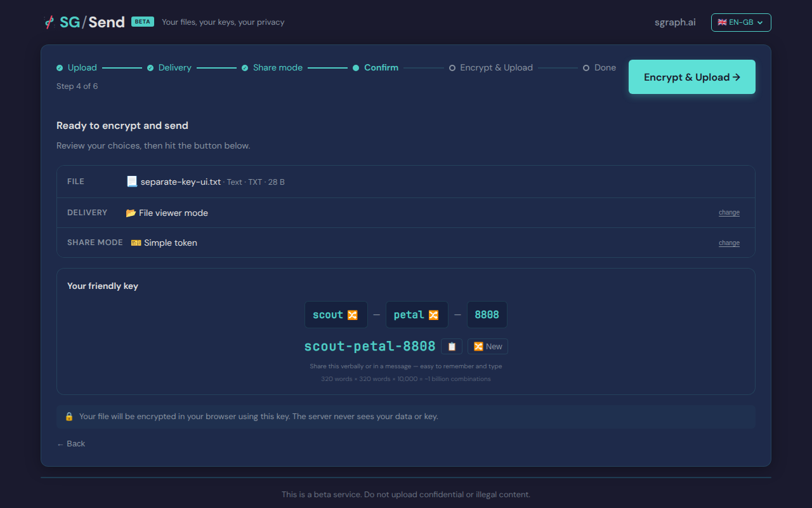The image size is (812, 508).
Task: Shuffle the word "scout" in key
Action: pyautogui.click(x=352, y=315)
